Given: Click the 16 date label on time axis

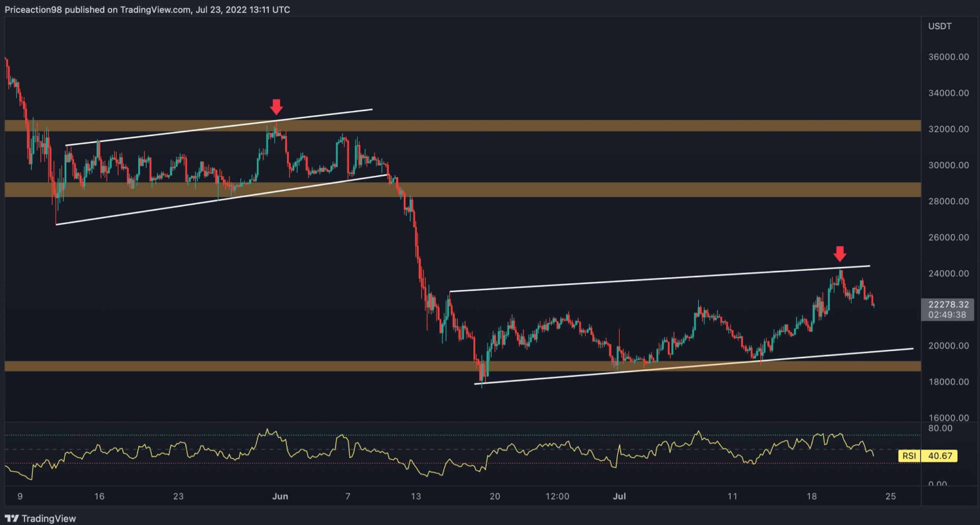Looking at the screenshot, I should coord(99,496).
